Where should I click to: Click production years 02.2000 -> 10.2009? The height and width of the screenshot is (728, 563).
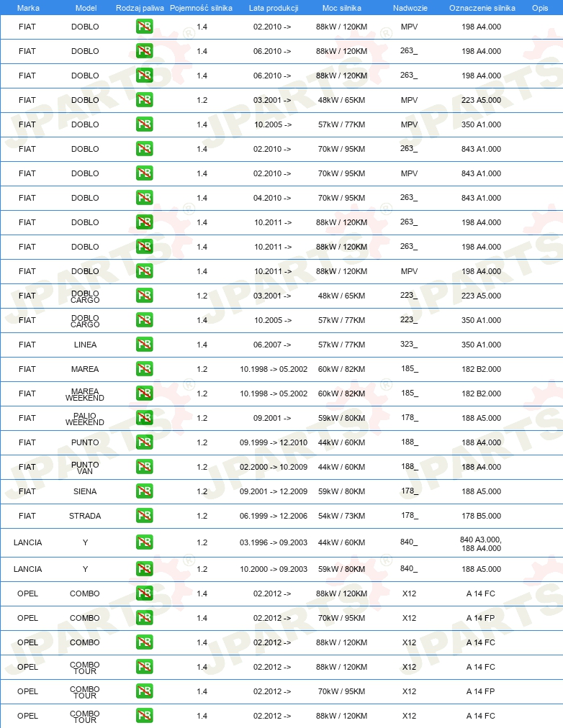(x=274, y=467)
